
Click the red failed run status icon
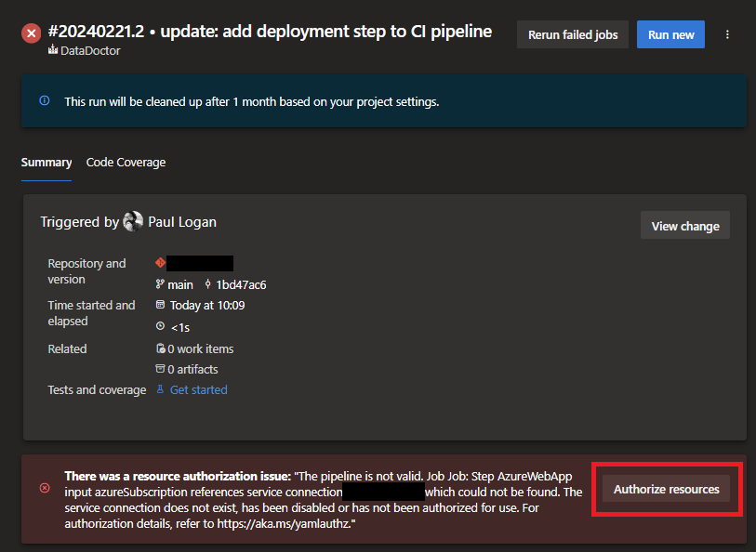point(32,33)
